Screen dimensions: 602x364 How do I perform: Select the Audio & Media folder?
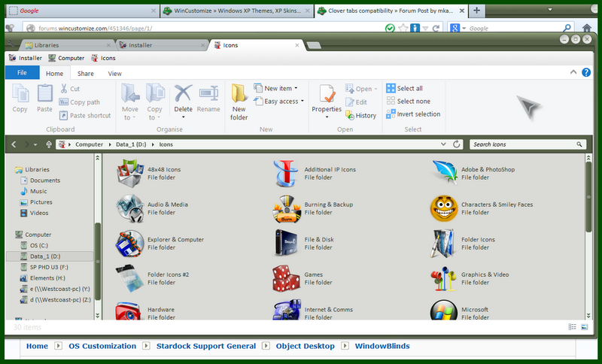tap(152, 208)
